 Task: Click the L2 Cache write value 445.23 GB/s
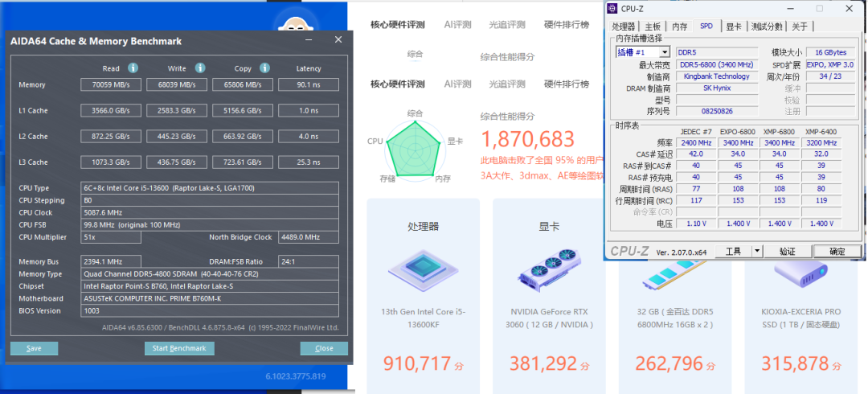click(177, 137)
